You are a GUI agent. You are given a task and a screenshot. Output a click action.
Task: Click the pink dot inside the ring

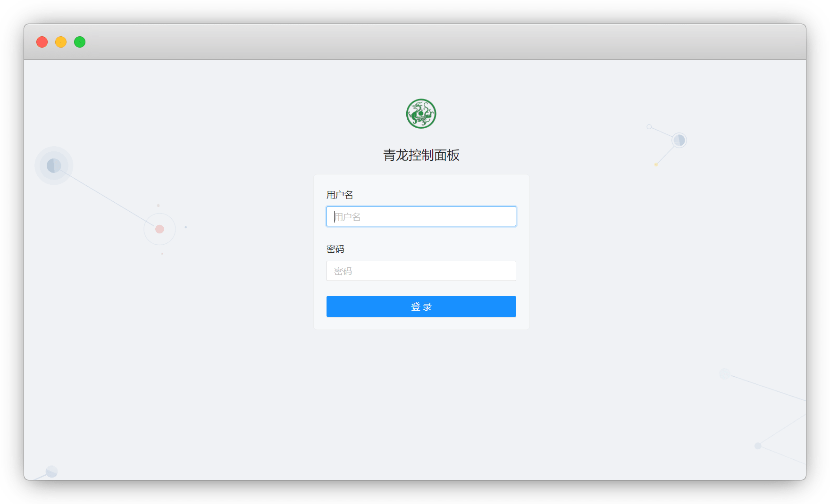tap(159, 229)
